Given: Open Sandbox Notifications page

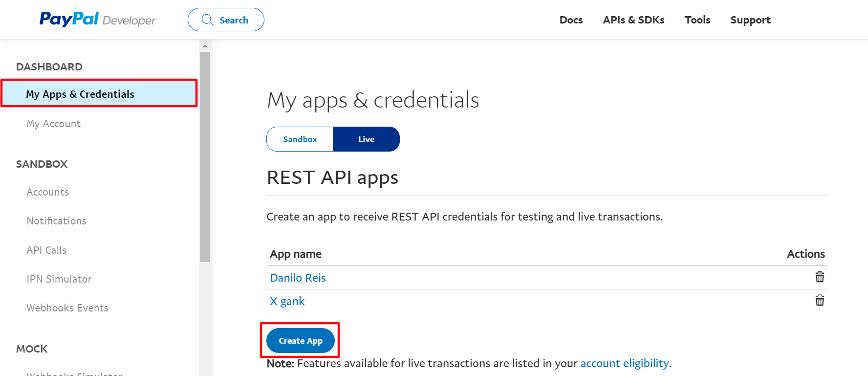Looking at the screenshot, I should (56, 221).
